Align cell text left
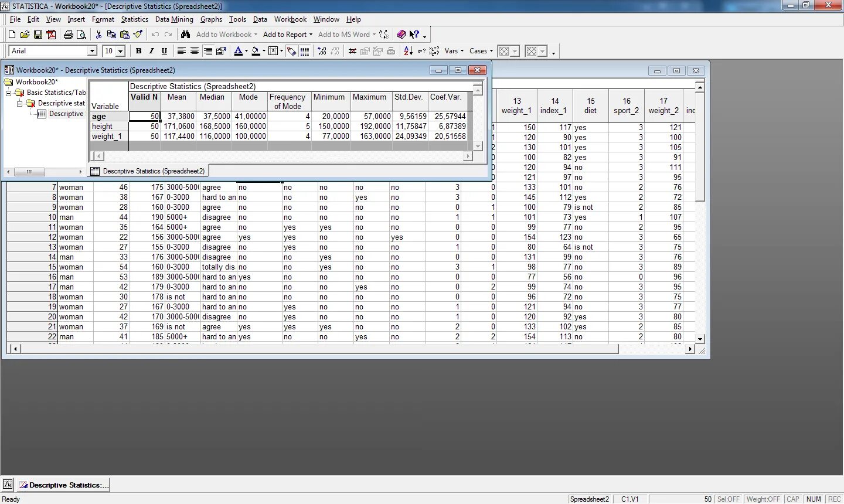The image size is (844, 504). 182,51
